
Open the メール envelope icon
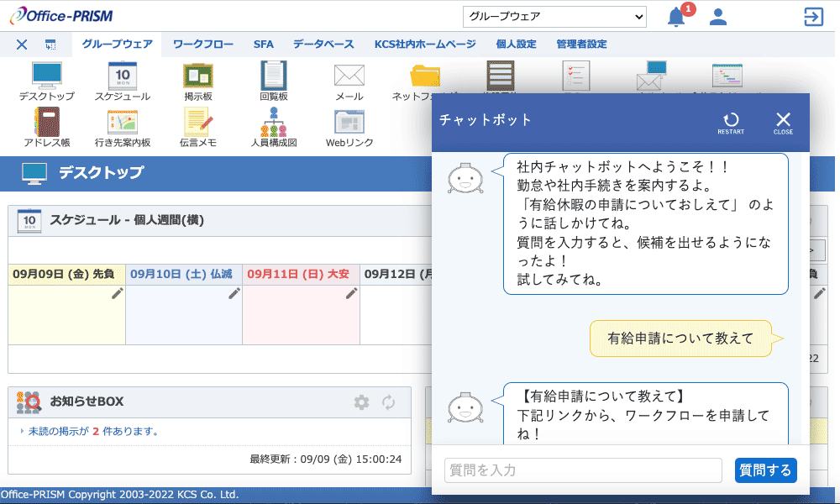[x=349, y=77]
